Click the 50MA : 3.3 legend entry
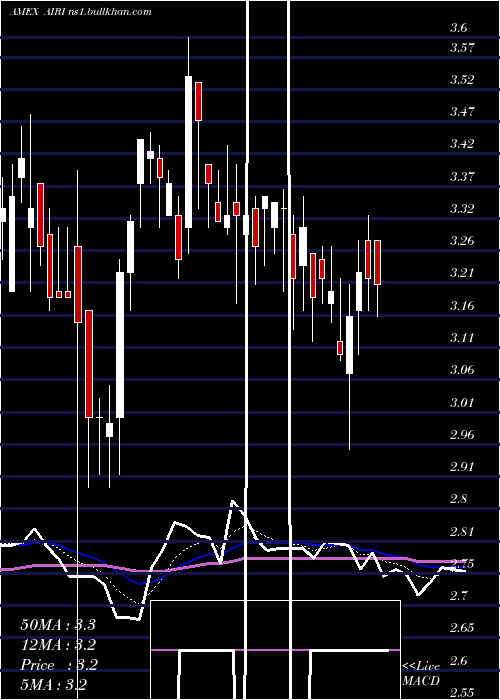 pyautogui.click(x=58, y=625)
